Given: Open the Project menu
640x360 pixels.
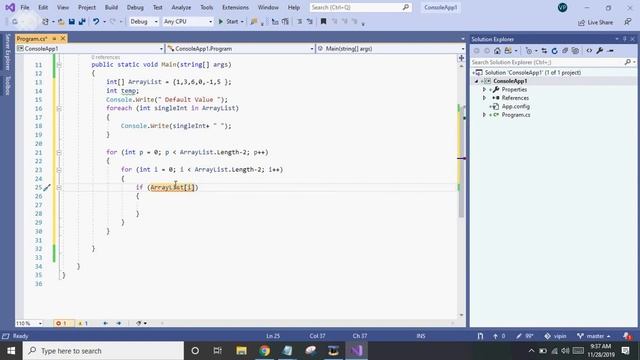Looking at the screenshot, I should coord(87,7).
